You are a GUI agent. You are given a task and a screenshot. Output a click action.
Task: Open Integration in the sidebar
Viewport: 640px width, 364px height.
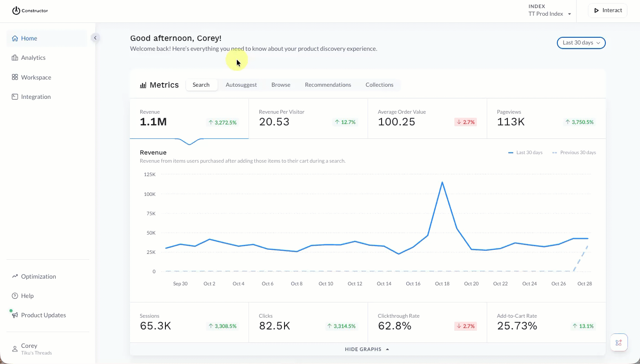coord(47,97)
